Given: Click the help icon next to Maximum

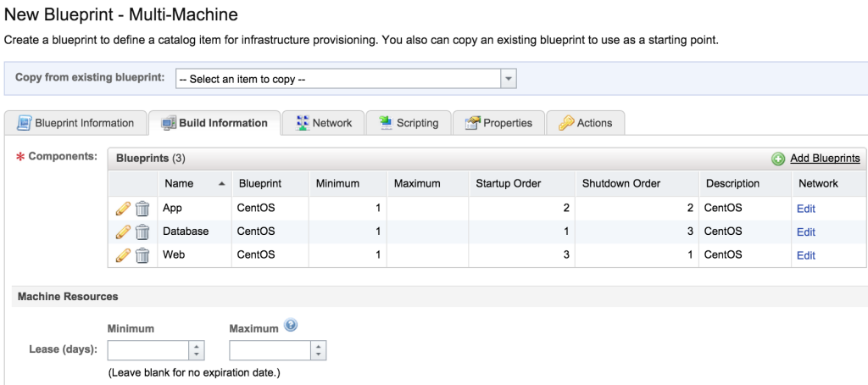Looking at the screenshot, I should pyautogui.click(x=291, y=326).
